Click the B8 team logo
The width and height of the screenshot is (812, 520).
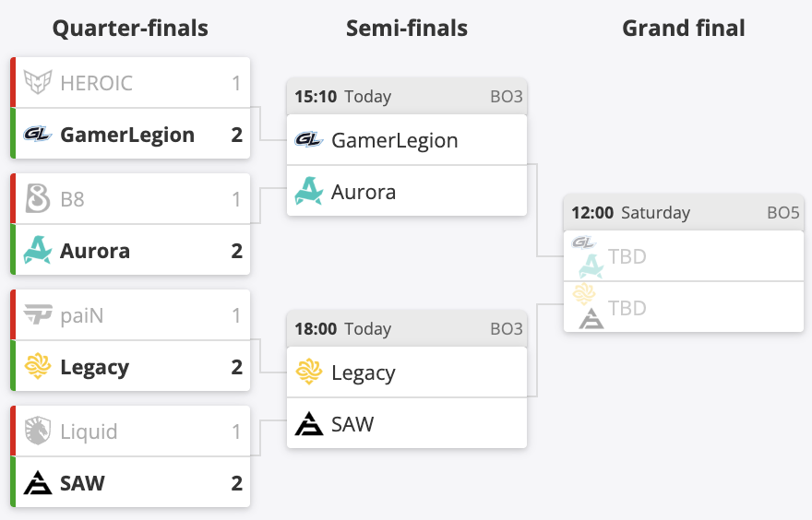[38, 199]
